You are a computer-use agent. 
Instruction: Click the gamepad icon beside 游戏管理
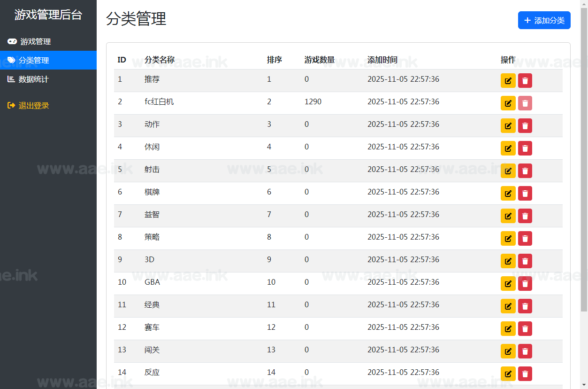(x=12, y=41)
